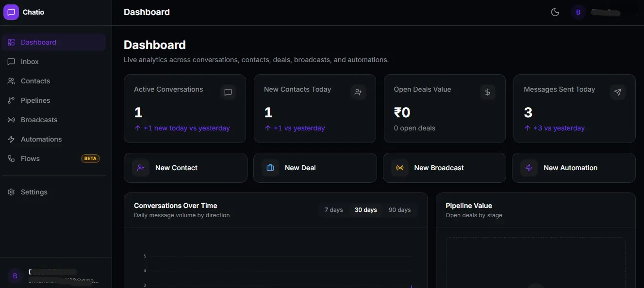Click the briefcase icon on New Deal button
The image size is (644, 288).
(x=270, y=168)
